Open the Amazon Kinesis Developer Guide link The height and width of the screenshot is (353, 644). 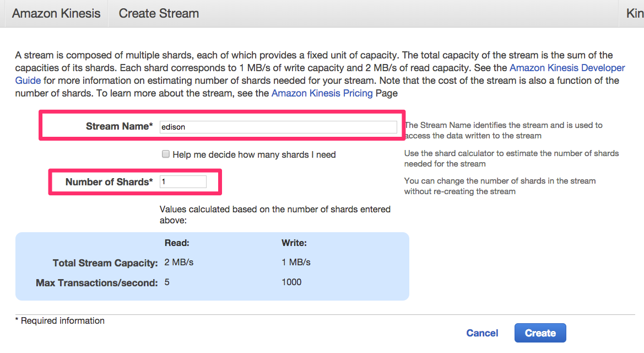tap(567, 68)
